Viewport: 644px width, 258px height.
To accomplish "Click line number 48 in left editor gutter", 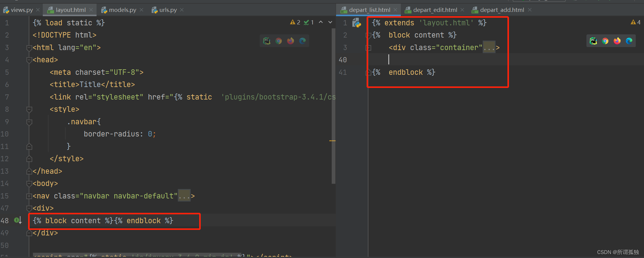I will (x=5, y=221).
